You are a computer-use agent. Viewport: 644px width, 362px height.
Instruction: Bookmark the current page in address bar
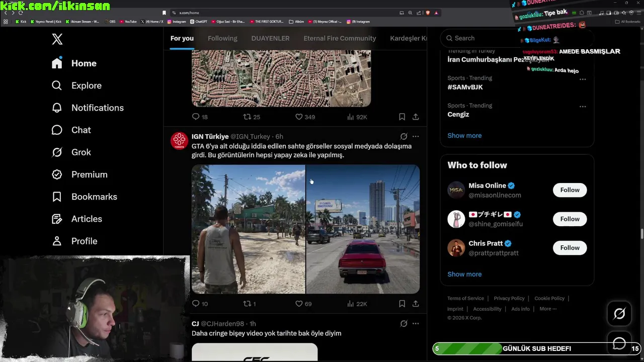click(164, 13)
